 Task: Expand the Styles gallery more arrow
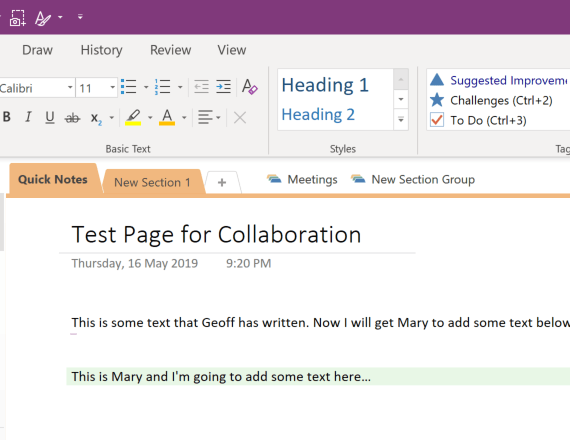401,120
